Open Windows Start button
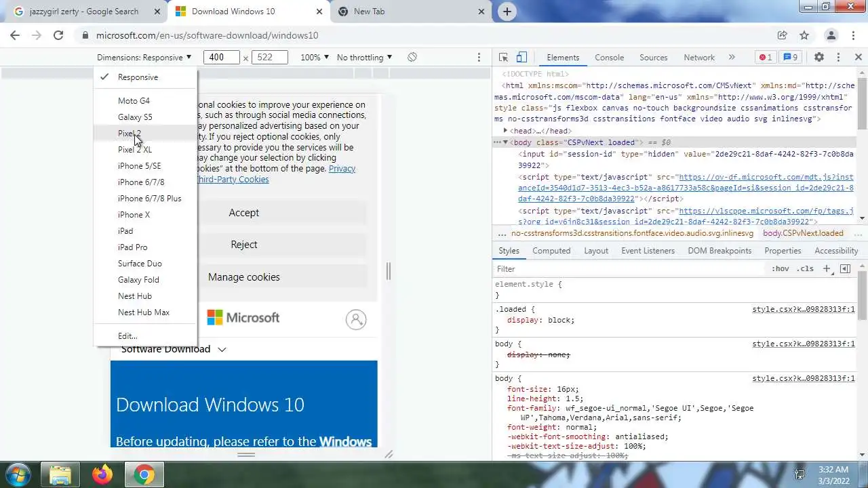The width and height of the screenshot is (868, 488). [x=18, y=474]
